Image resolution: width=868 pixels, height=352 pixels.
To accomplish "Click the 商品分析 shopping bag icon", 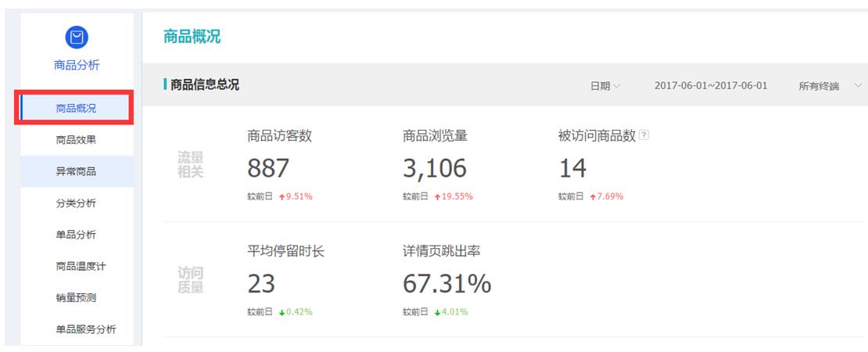I will pos(77,37).
